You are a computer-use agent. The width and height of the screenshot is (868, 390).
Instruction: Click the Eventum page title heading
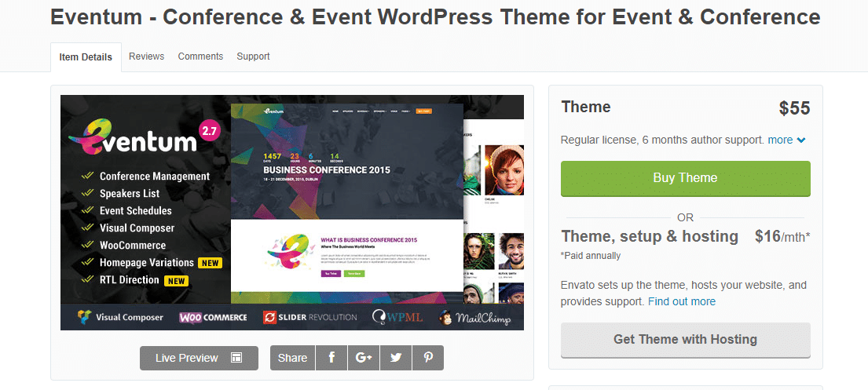point(435,16)
